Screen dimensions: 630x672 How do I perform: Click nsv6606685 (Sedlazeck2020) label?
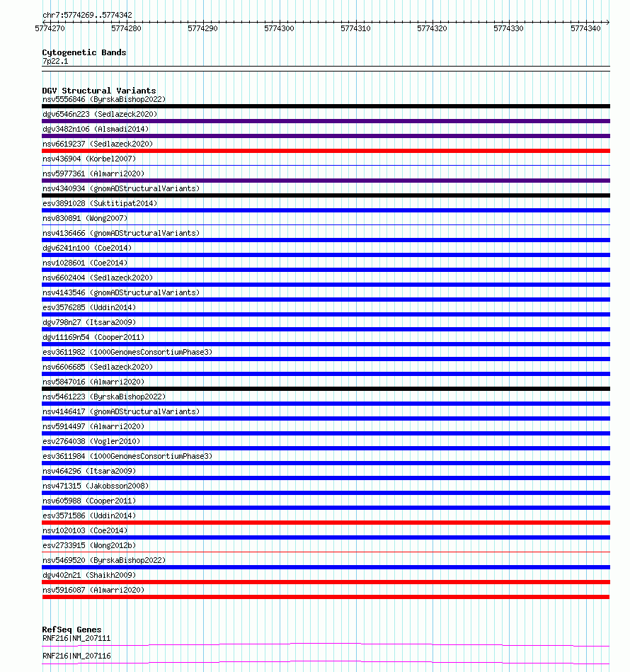pyautogui.click(x=98, y=367)
